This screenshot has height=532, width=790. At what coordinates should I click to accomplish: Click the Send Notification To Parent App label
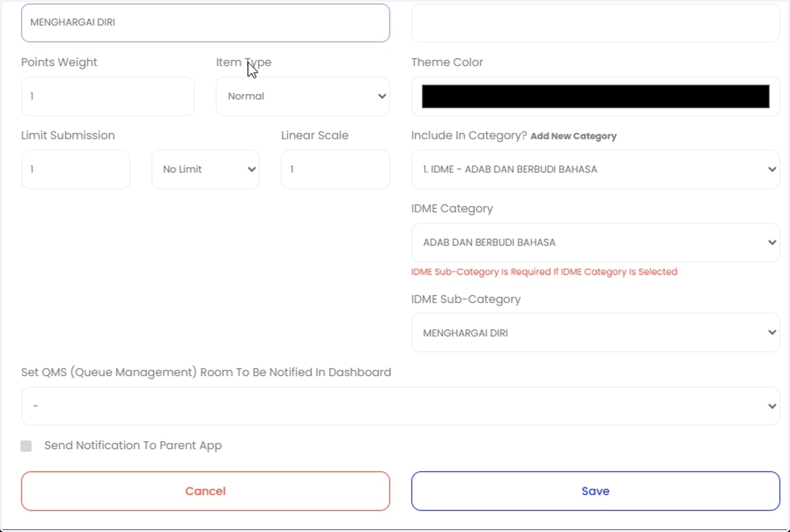tap(133, 446)
